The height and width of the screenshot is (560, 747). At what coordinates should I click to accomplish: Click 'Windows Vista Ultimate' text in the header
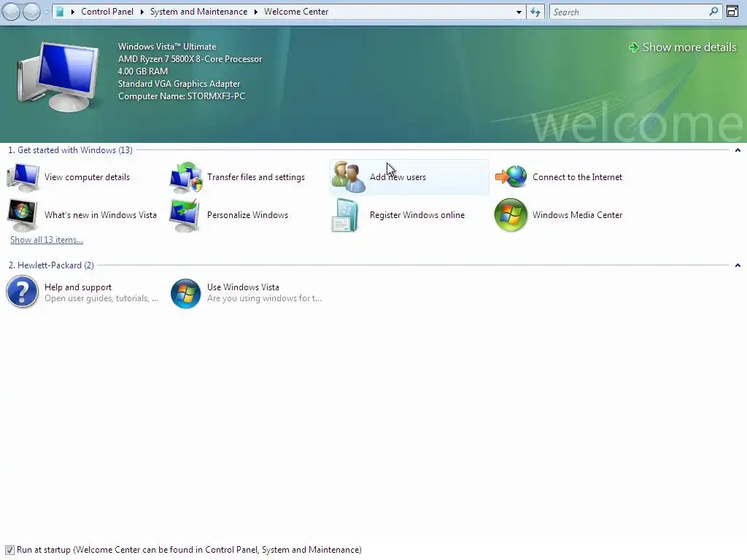click(x=167, y=47)
